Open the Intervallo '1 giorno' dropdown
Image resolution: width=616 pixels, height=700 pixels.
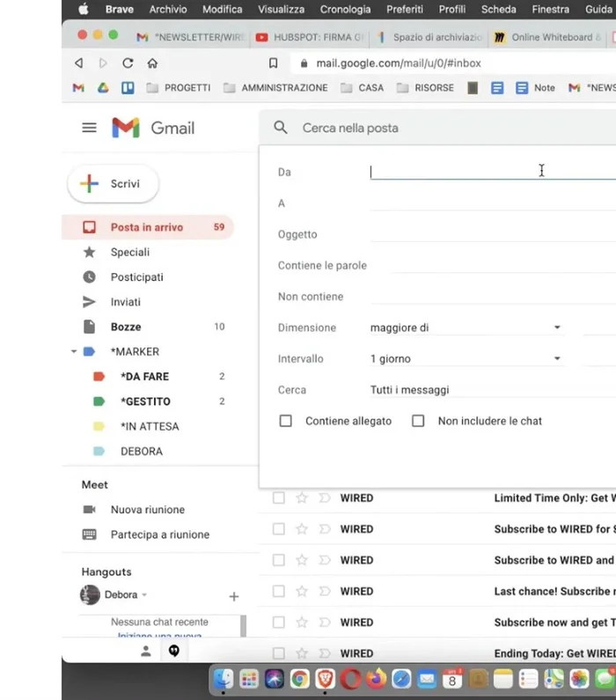click(466, 359)
